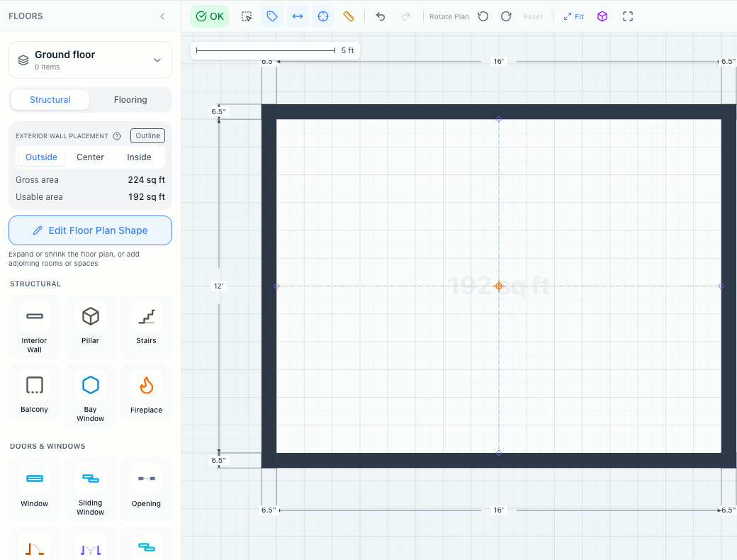Click the top 16' dimension label
The height and width of the screenshot is (560, 737).
[x=499, y=61]
